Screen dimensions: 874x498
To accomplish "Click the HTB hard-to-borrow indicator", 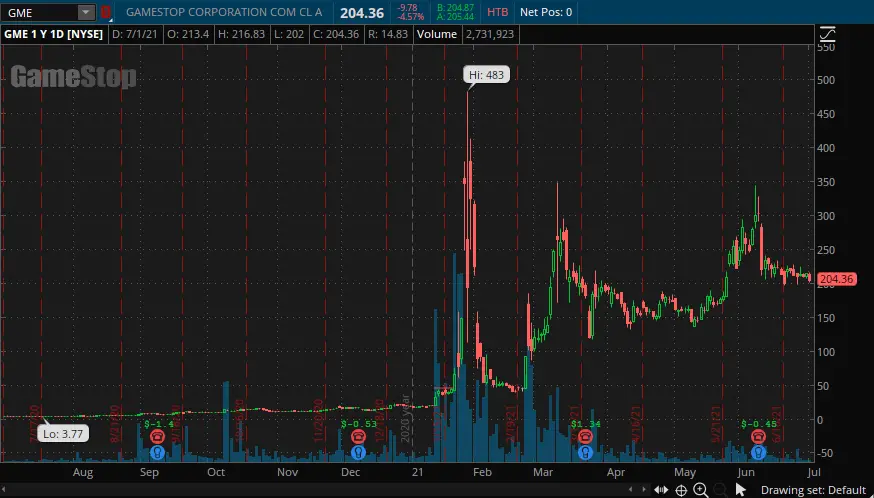I will pyautogui.click(x=497, y=12).
